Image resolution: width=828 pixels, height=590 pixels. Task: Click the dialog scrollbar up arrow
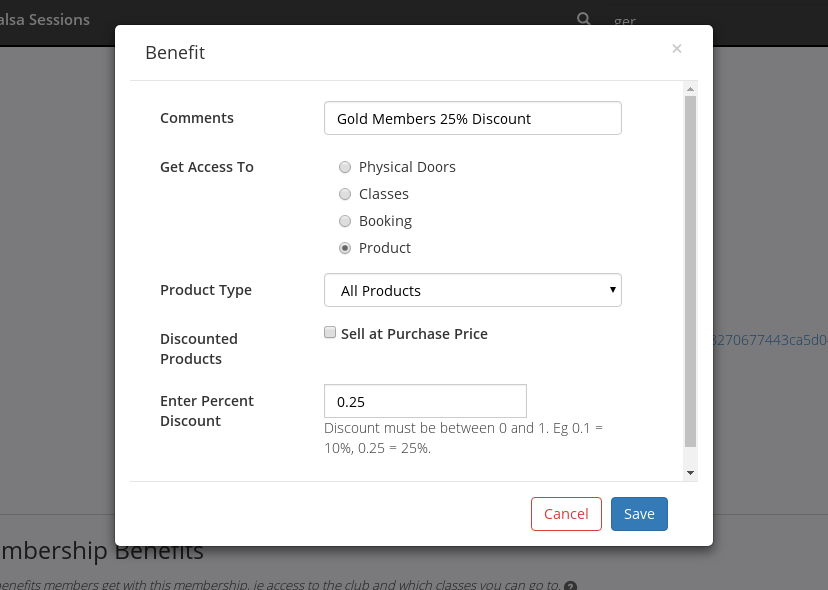click(x=690, y=89)
